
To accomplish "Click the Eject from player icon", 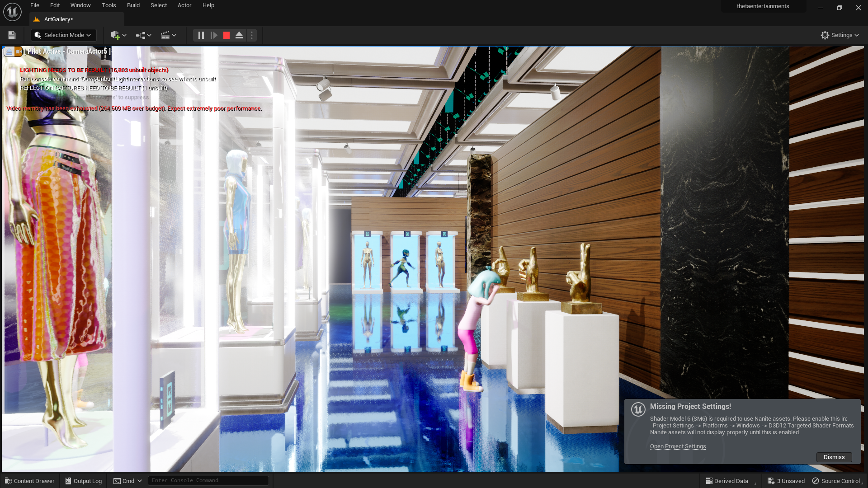I will pyautogui.click(x=239, y=35).
